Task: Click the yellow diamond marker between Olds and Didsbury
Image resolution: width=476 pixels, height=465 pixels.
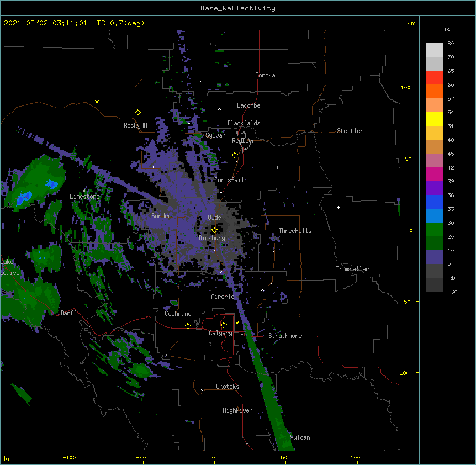Action: click(214, 230)
